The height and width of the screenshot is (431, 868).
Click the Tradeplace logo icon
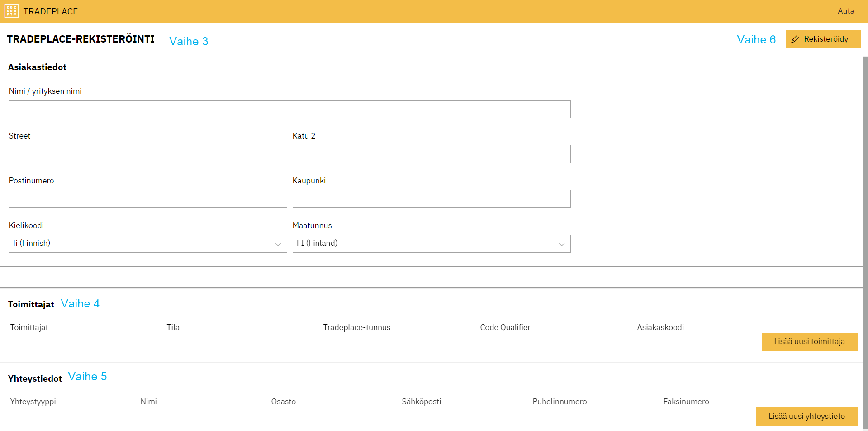(x=11, y=11)
